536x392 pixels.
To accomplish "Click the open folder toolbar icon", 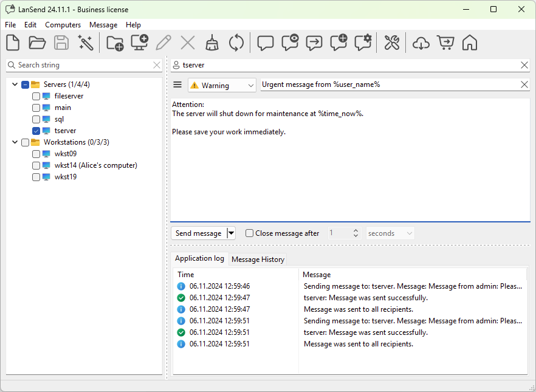I will tap(37, 43).
